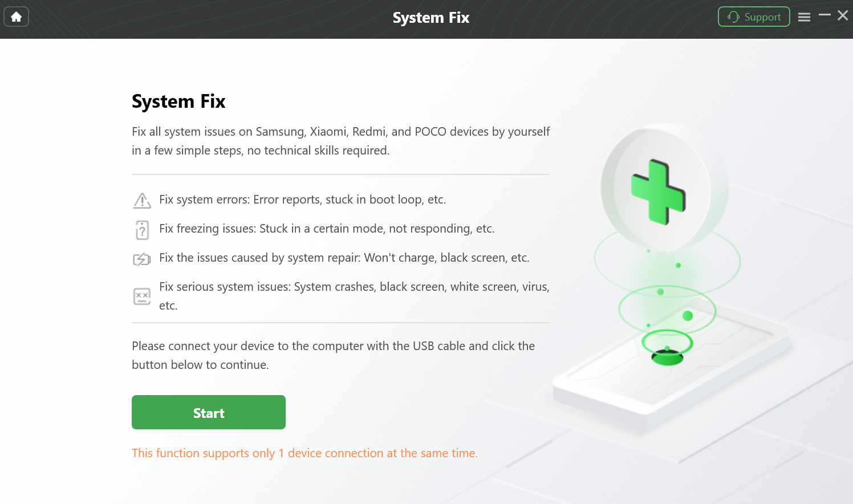Minimize the System Fix window

pyautogui.click(x=824, y=15)
